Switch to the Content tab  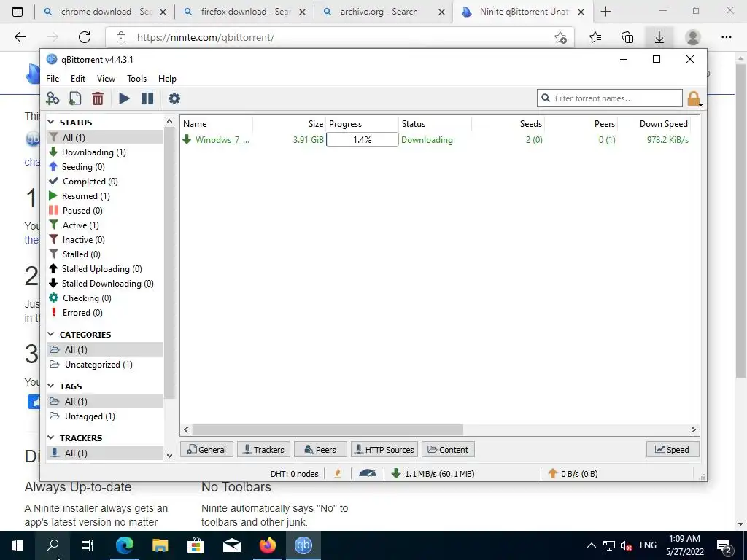coord(449,449)
